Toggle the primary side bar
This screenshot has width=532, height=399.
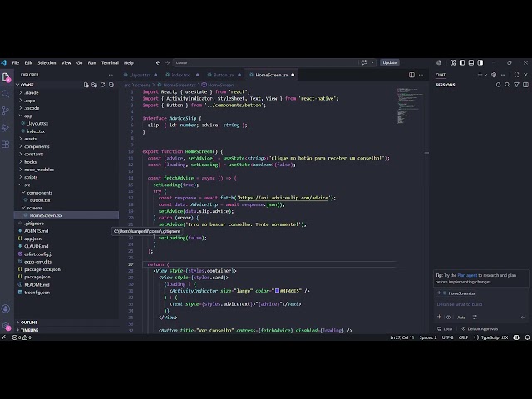[x=462, y=63]
